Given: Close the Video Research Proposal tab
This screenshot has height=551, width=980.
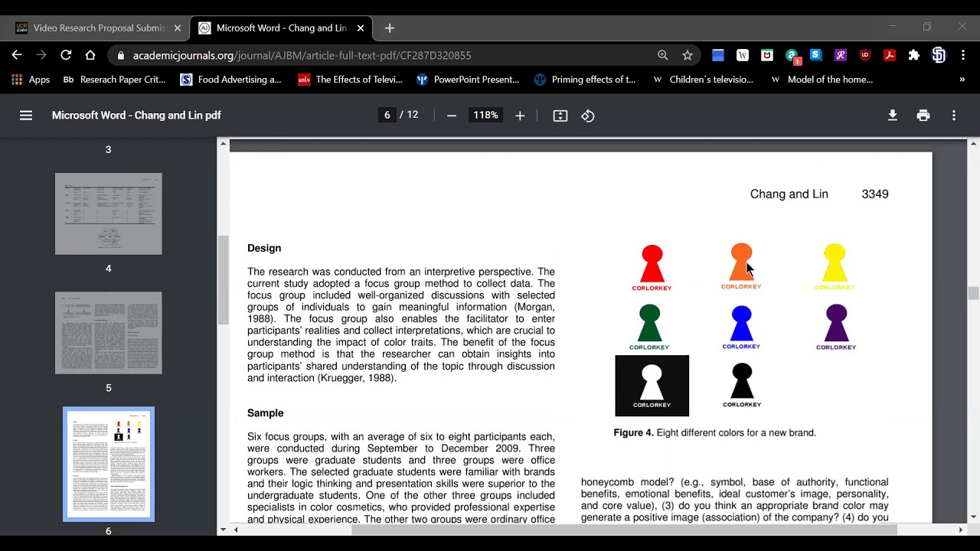Looking at the screenshot, I should [178, 28].
